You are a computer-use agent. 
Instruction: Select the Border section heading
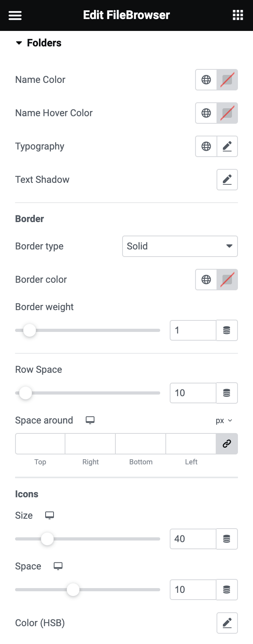click(x=29, y=218)
